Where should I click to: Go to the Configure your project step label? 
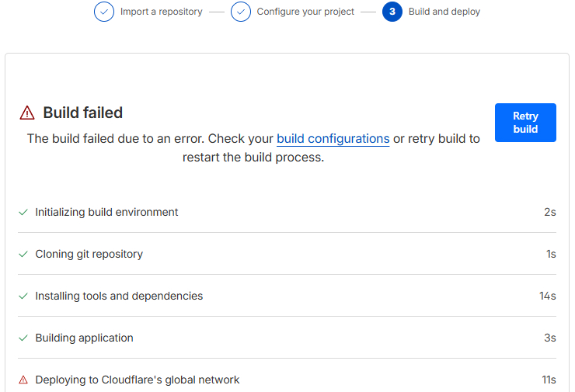[x=305, y=12]
